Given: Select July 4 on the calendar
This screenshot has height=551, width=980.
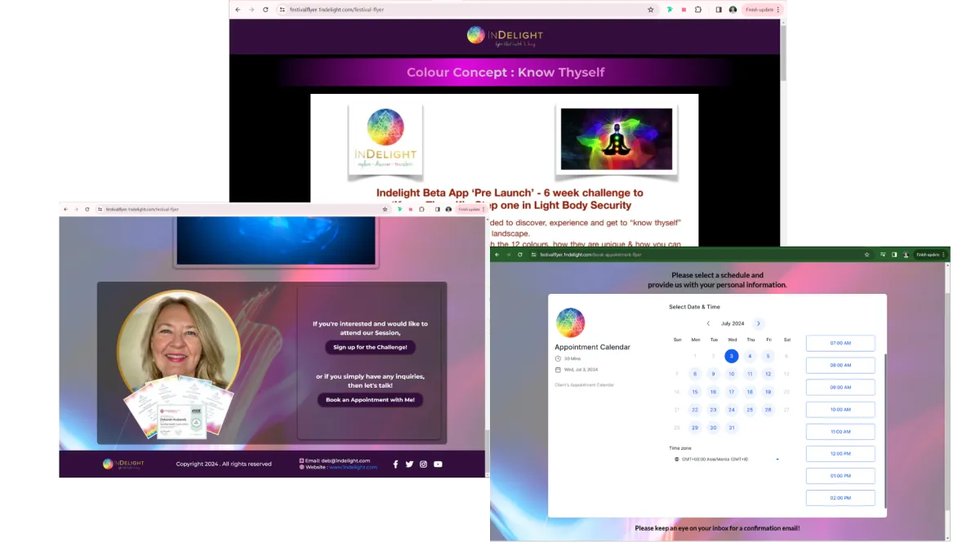Looking at the screenshot, I should coord(750,356).
